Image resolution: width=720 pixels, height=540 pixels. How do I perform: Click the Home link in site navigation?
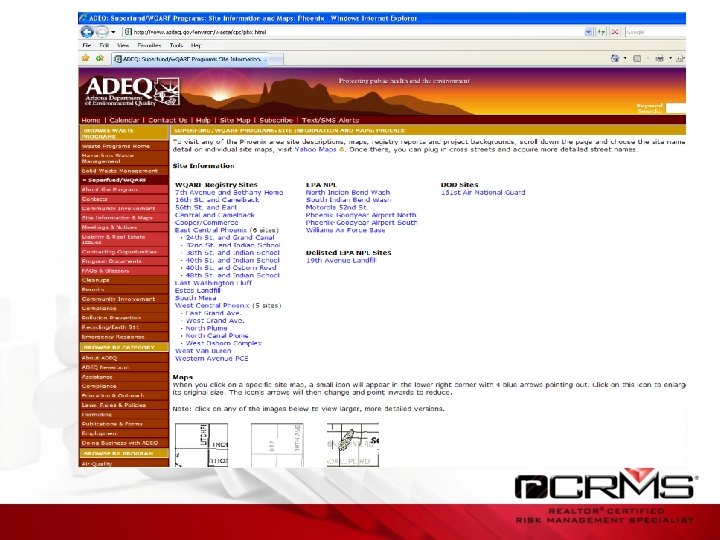pos(91,120)
